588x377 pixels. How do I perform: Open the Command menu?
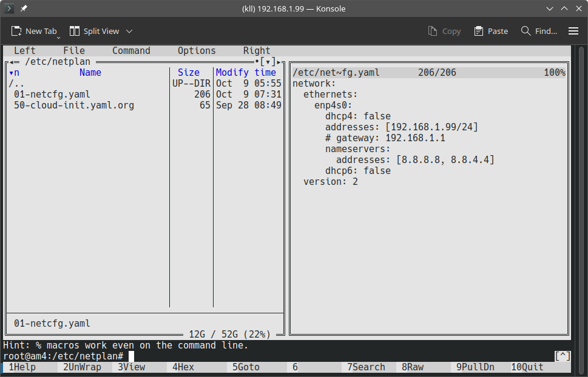click(131, 51)
